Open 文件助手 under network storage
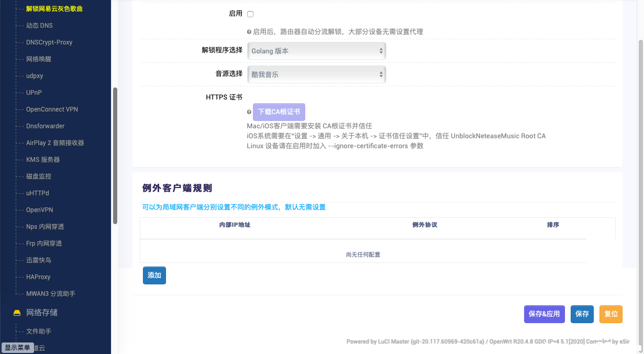 [x=39, y=331]
